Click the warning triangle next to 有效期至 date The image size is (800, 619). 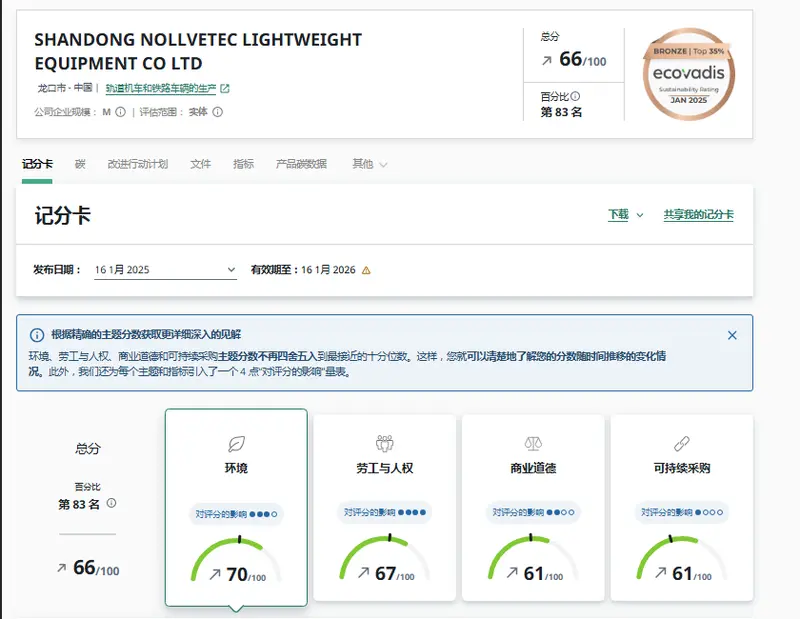coord(366,270)
